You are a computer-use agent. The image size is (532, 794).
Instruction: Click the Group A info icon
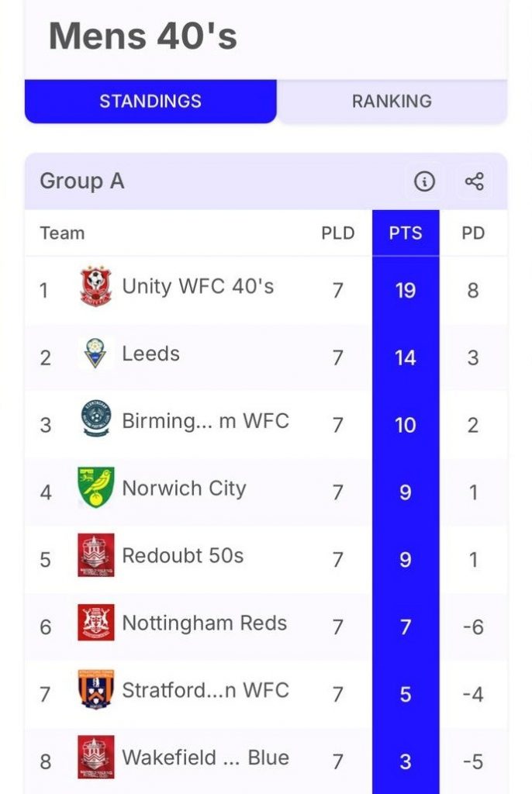pos(423,182)
